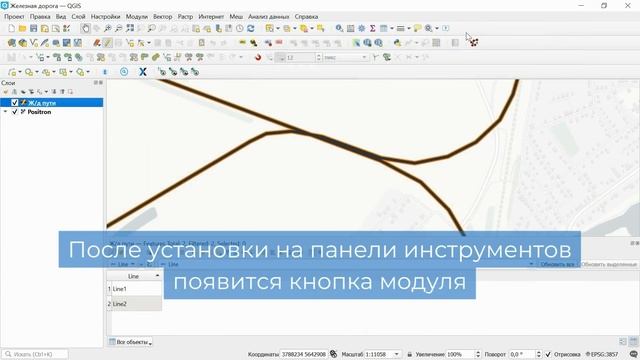The image size is (640, 360).
Task: Click the Enable Snapping magnet icon
Action: (258, 57)
